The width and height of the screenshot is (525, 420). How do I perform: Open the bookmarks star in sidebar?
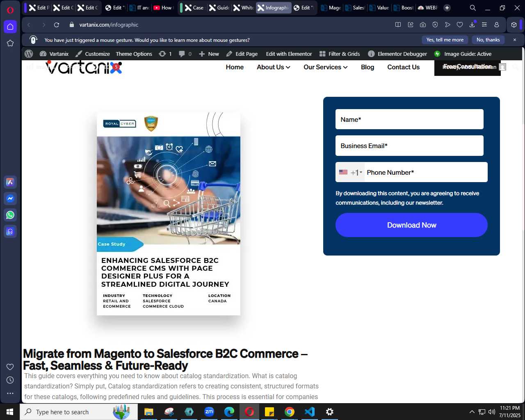coord(10,43)
